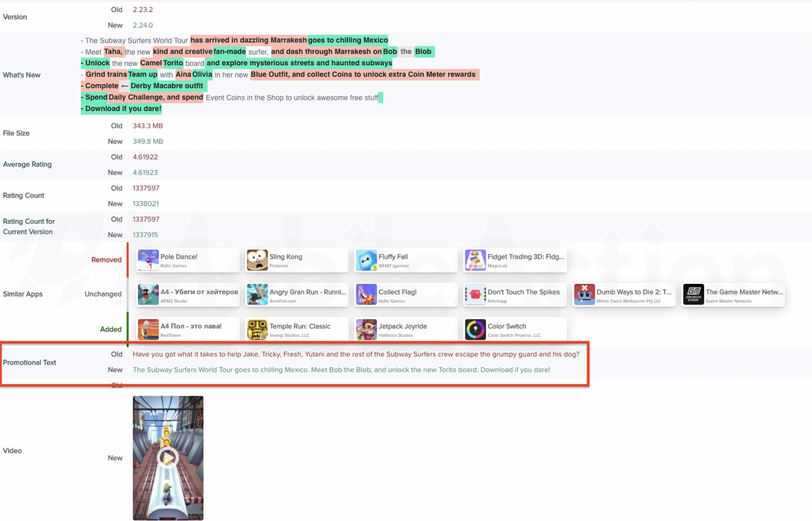Screen dimensions: 812x521
Task: Open the Pole Dance! app icon
Action: click(x=148, y=260)
